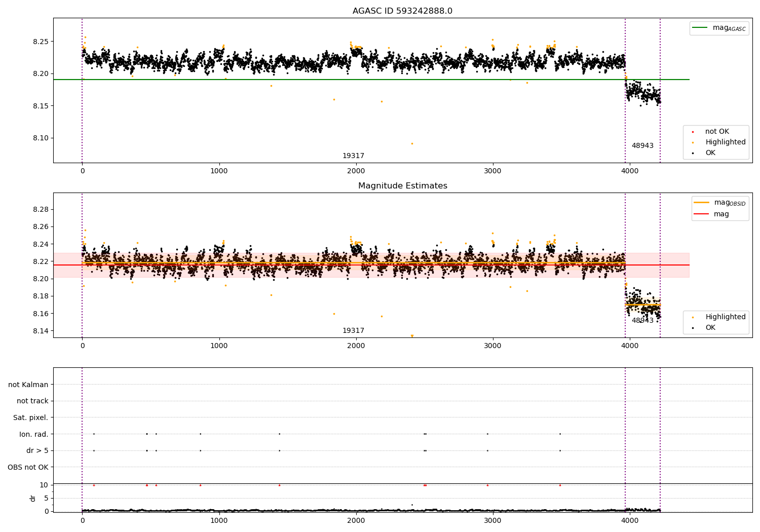Select the 48943 label in top plot

click(642, 146)
